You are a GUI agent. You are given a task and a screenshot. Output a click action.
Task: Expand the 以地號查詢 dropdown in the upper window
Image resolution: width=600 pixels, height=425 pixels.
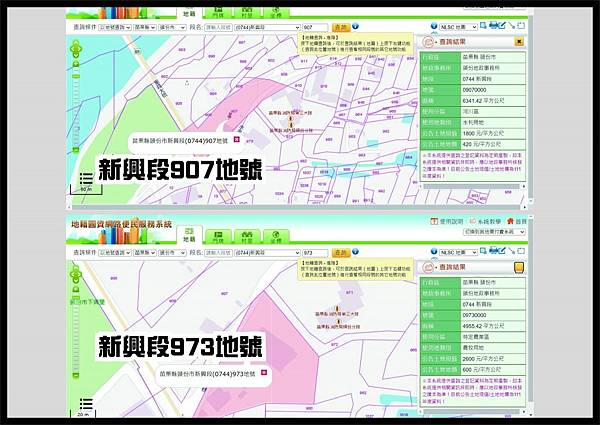point(115,28)
